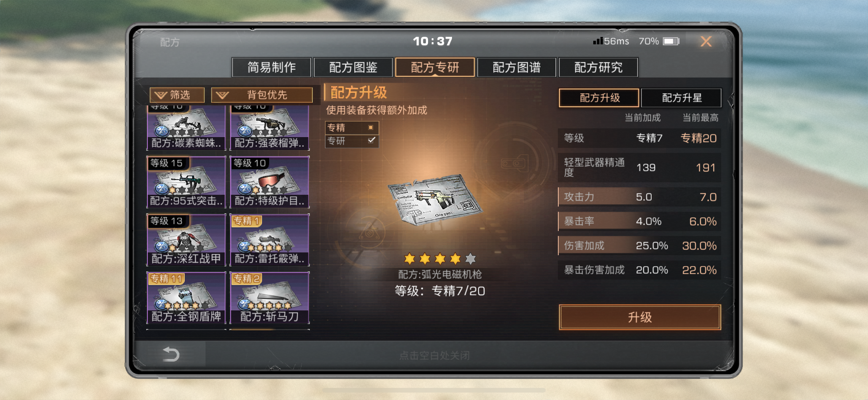868x400 pixels.
Task: Select the 95式突击 recipe blueprint icon
Action: coord(186,182)
